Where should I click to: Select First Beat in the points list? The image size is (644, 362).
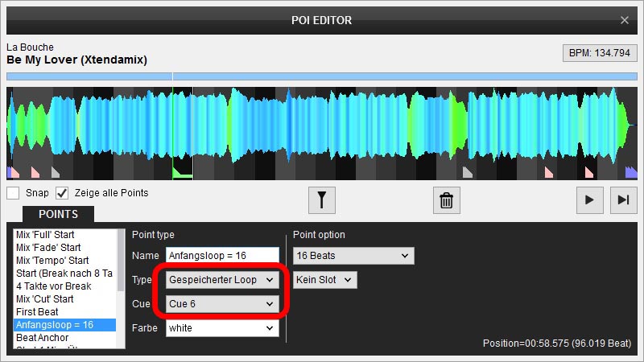(65, 312)
